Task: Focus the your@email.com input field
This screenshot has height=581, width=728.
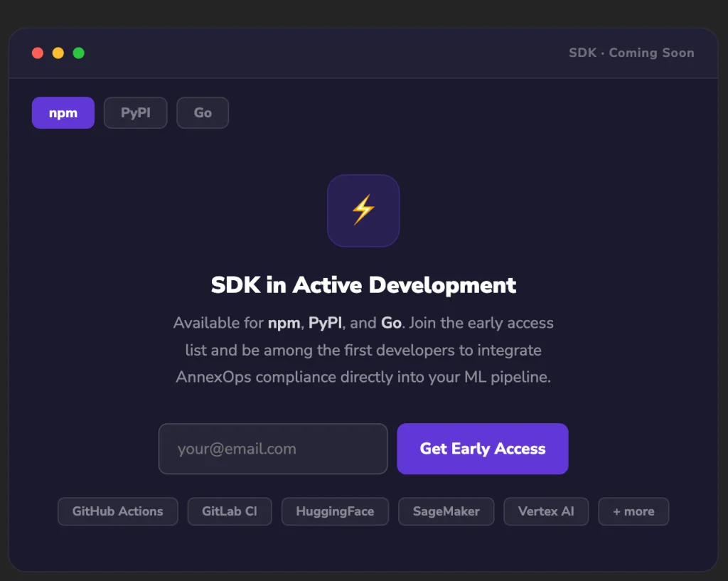Action: point(273,449)
